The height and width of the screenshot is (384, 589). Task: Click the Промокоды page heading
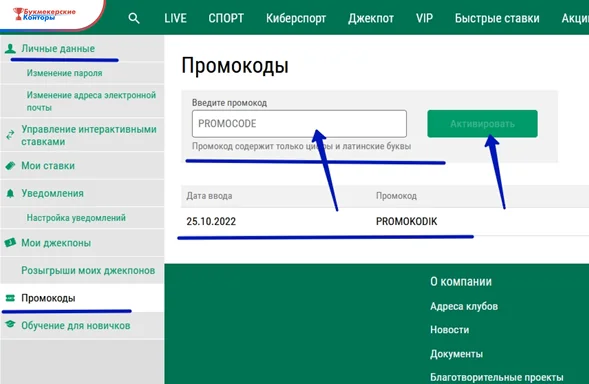click(235, 65)
